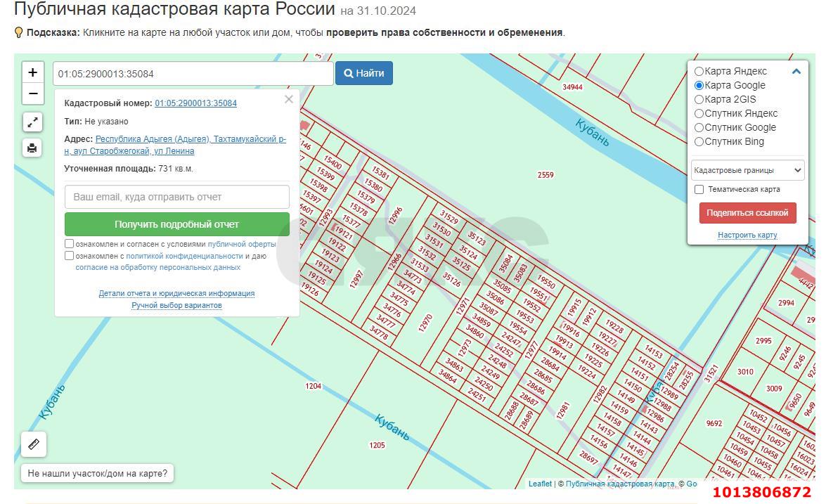This screenshot has height=504, width=826.
Task: Click the magnifier icon on the Найти button
Action: tap(348, 73)
